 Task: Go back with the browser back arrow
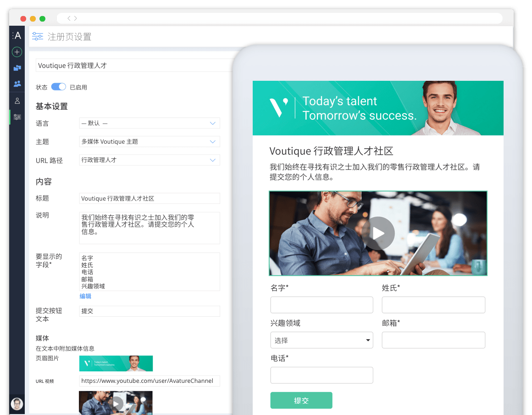[x=69, y=18]
